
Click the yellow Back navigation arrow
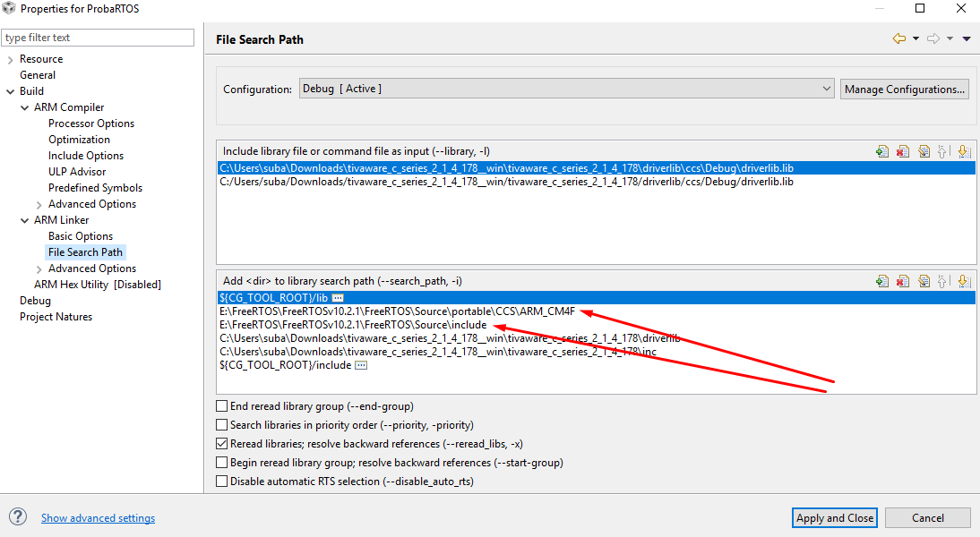pos(899,38)
